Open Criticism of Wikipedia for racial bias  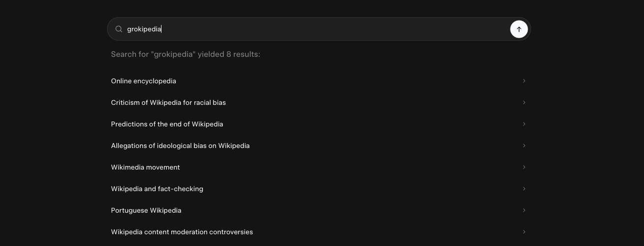pyautogui.click(x=168, y=102)
